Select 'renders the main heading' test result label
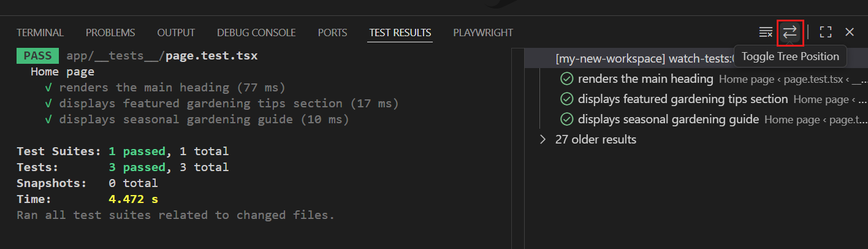Image resolution: width=868 pixels, height=249 pixels. point(645,79)
